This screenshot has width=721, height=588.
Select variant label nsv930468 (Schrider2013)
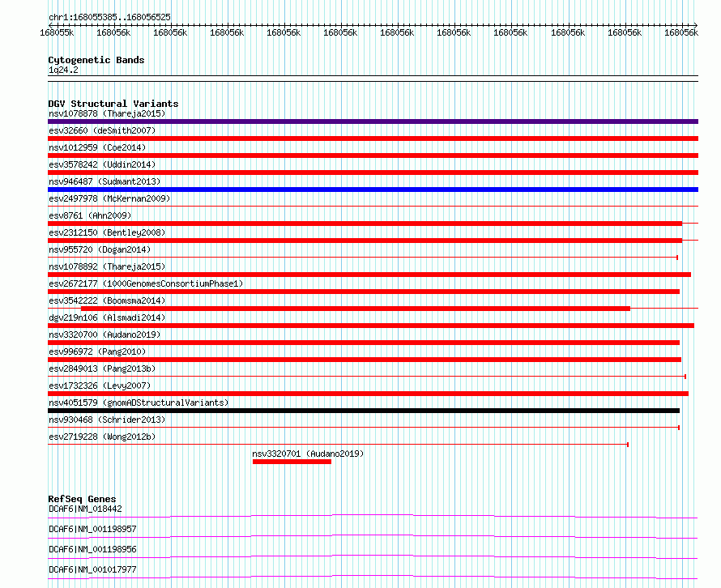pos(107,420)
